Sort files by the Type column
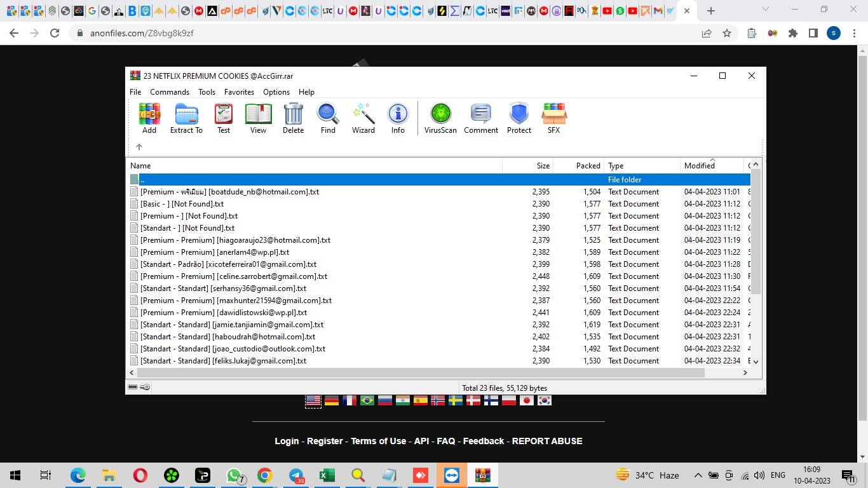This screenshot has height=488, width=868. (642, 165)
